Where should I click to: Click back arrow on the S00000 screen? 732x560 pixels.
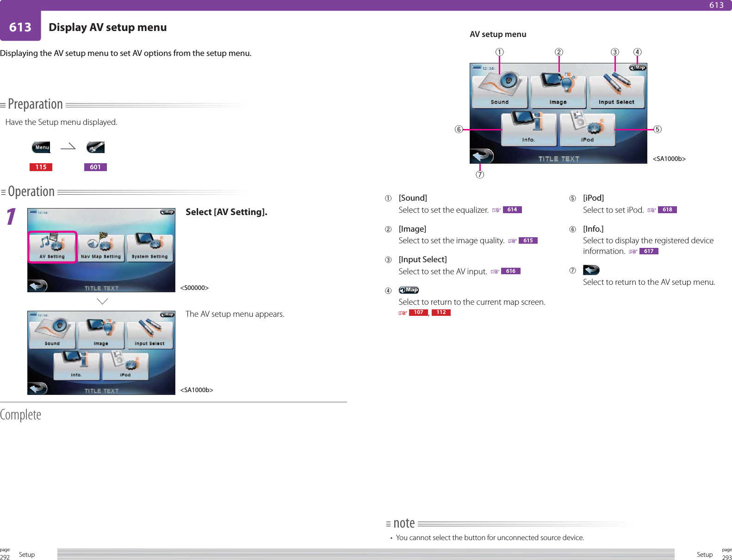tap(37, 286)
